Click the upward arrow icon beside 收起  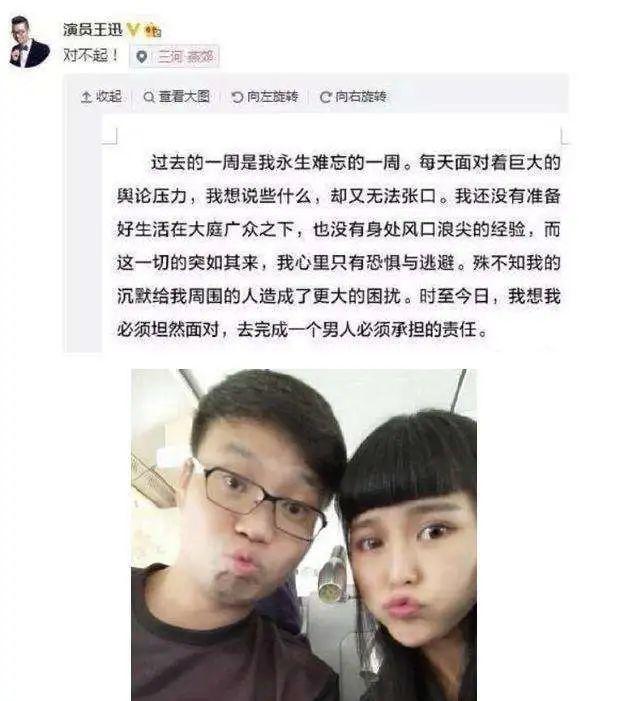point(86,97)
